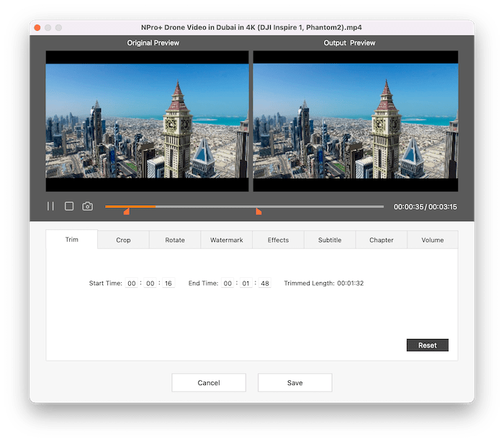Stop the video with the square button
Image resolution: width=504 pixels, height=442 pixels.
tap(69, 206)
